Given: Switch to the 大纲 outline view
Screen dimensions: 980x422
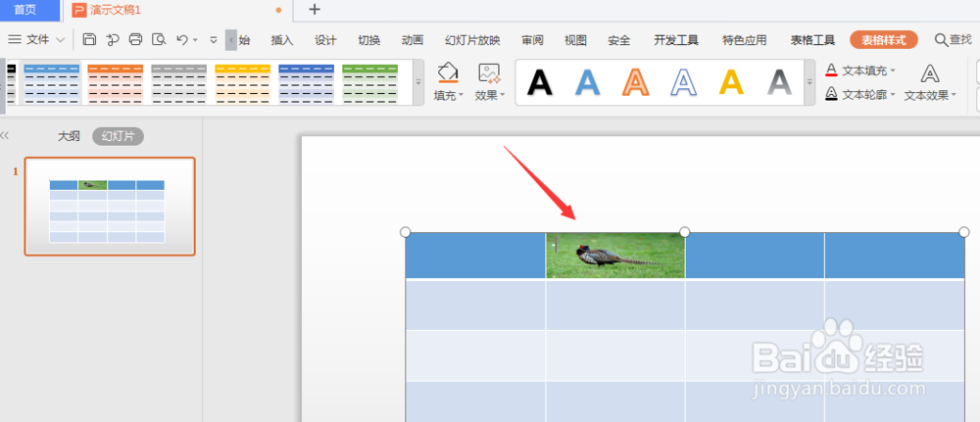Looking at the screenshot, I should click(69, 137).
